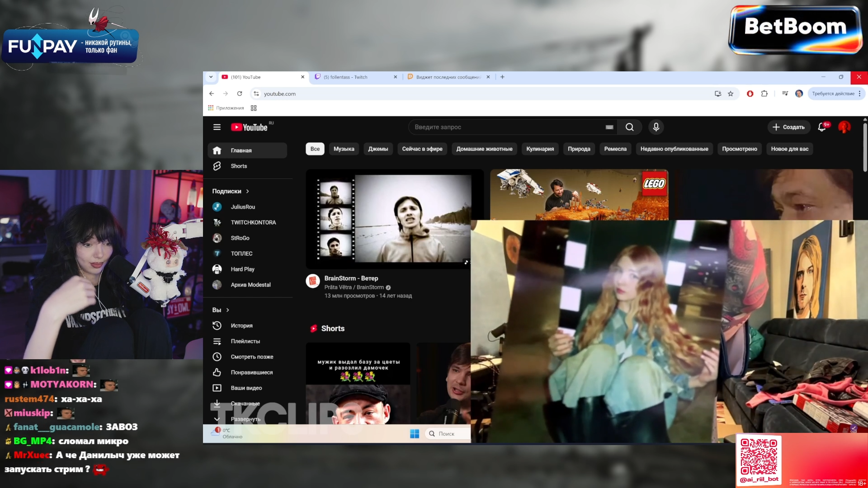868x488 pixels.
Task: Select the "Музыка" filter chip
Action: [x=344, y=149]
